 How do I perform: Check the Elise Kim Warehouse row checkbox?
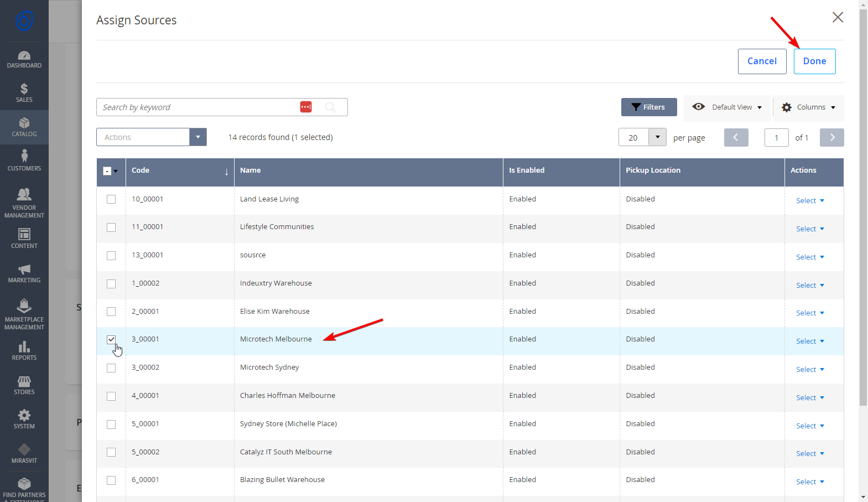111,312
